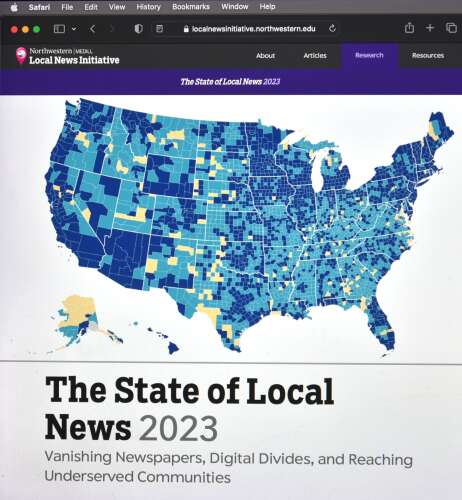Open the History menu
Image resolution: width=462 pixels, height=500 pixels.
[x=148, y=7]
